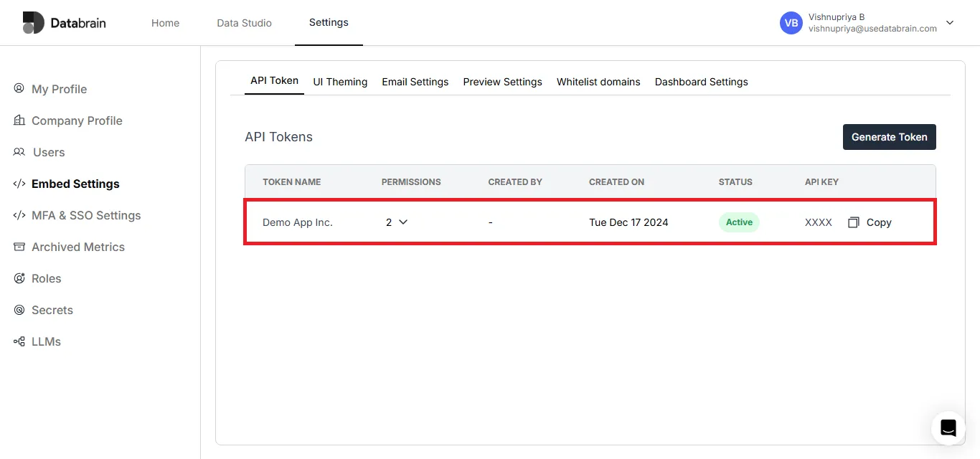Open the Whitelist domains tab
This screenshot has width=980, height=459.
click(x=598, y=82)
